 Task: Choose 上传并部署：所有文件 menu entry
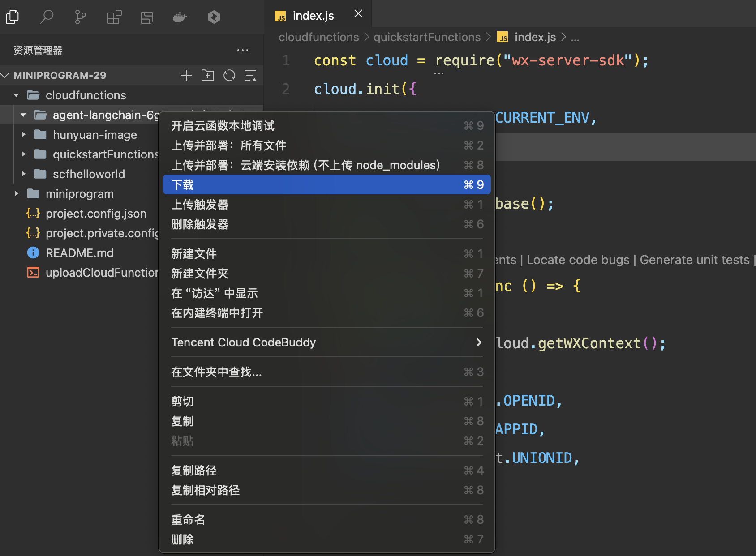coord(326,145)
